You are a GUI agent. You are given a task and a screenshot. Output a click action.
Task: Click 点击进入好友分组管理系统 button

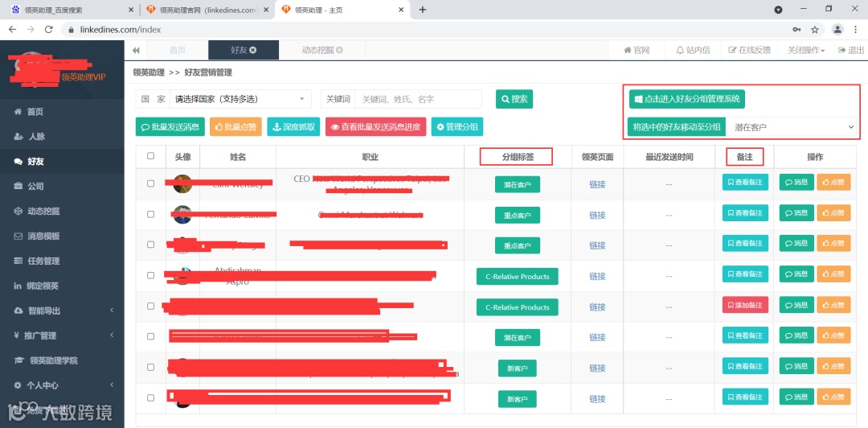click(687, 99)
